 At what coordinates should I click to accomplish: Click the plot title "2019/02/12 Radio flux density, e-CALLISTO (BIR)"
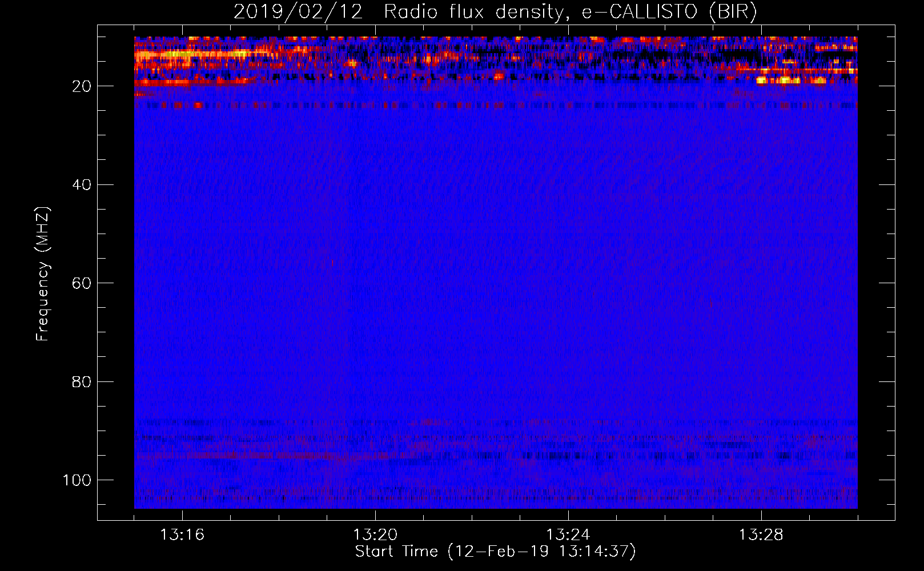495,12
